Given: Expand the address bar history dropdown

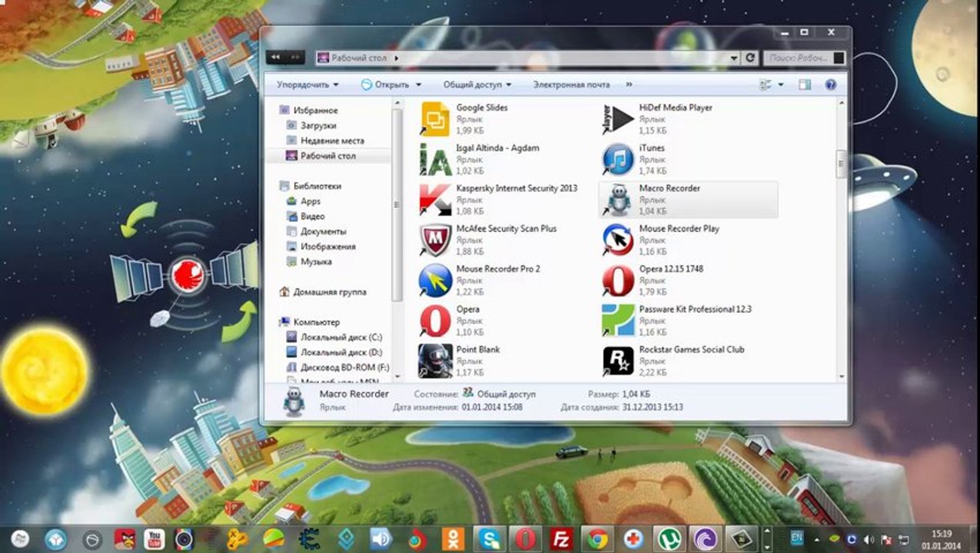Looking at the screenshot, I should click(x=736, y=58).
